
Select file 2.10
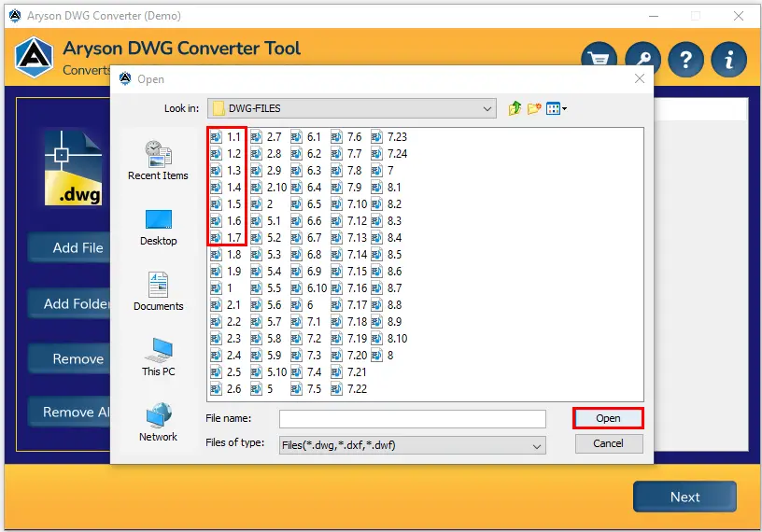click(269, 188)
